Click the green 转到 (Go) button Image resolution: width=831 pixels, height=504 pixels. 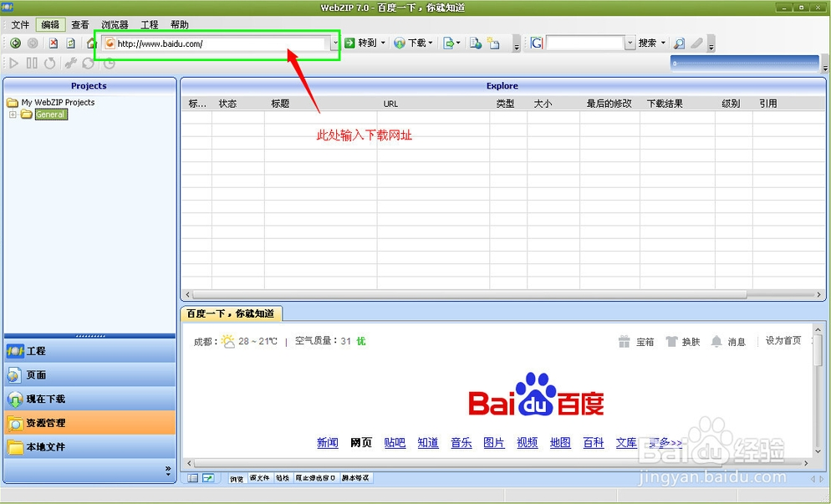(x=360, y=43)
